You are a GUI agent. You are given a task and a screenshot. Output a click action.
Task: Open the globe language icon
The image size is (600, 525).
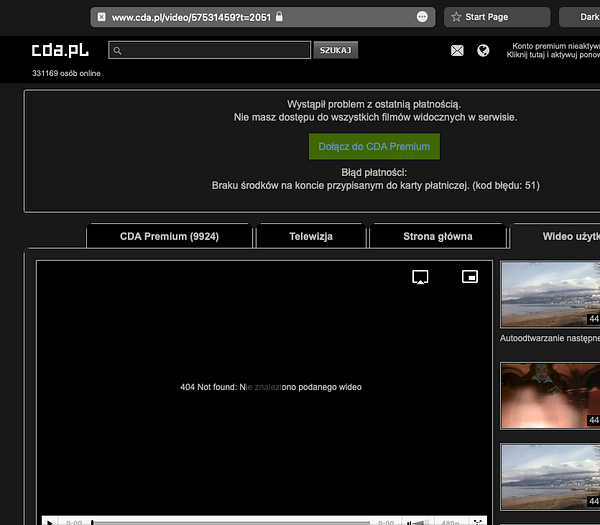click(x=483, y=51)
